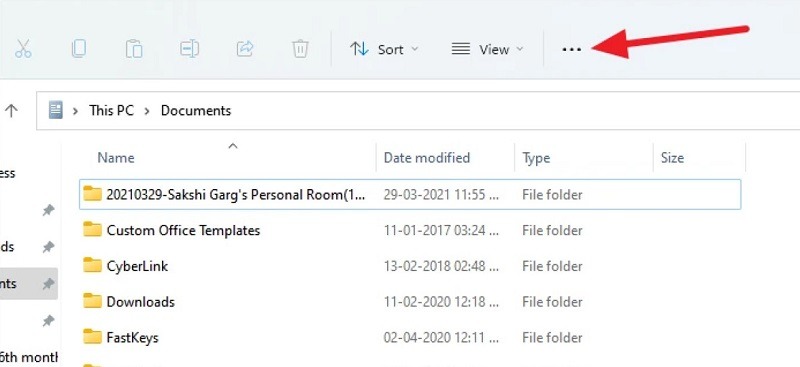Expand the chevron before This PC
Image resolution: width=800 pixels, height=367 pixels.
point(76,111)
